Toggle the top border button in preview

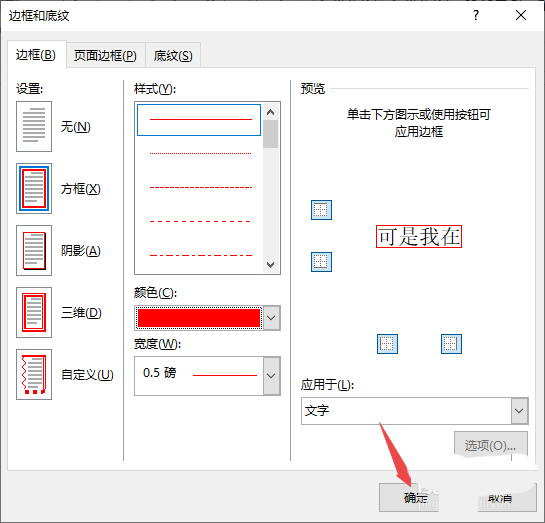[x=321, y=210]
